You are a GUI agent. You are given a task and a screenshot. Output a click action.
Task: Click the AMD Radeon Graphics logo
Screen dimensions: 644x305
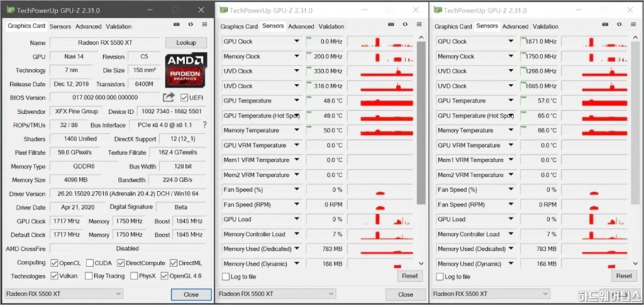186,70
